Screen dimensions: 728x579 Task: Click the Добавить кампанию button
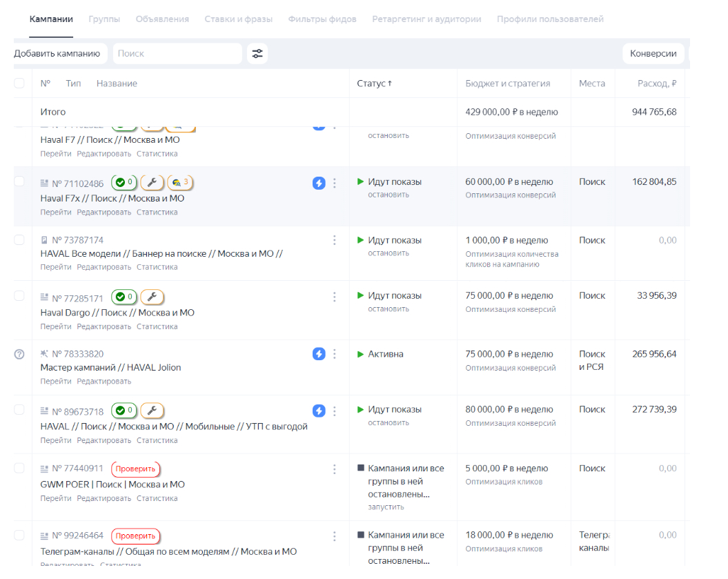click(57, 54)
